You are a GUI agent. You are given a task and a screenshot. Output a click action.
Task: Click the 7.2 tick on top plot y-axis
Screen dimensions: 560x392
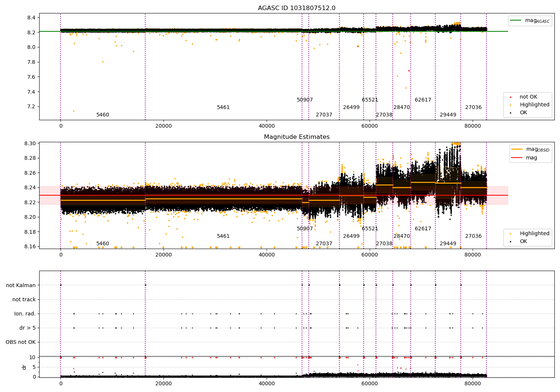coord(31,107)
